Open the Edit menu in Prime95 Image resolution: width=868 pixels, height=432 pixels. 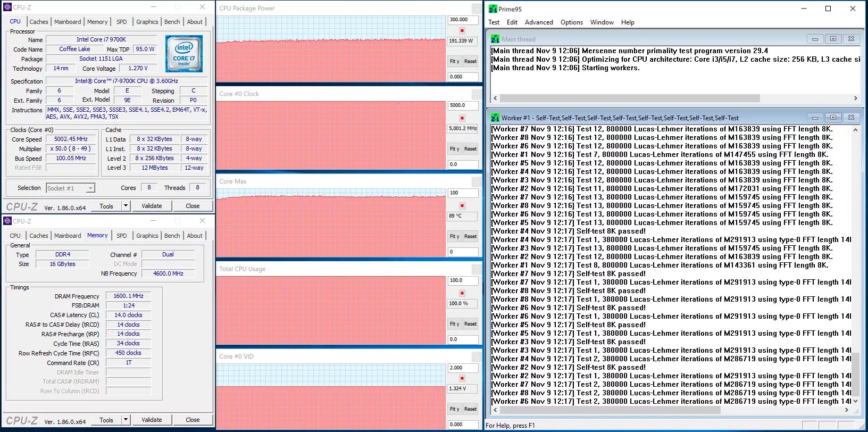click(x=512, y=22)
